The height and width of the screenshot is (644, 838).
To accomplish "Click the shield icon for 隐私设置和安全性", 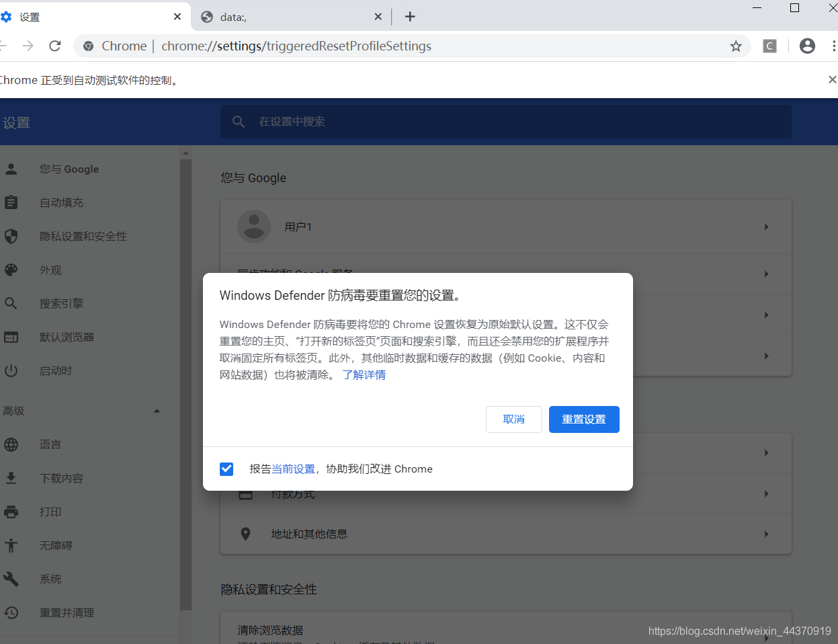I will (x=11, y=236).
